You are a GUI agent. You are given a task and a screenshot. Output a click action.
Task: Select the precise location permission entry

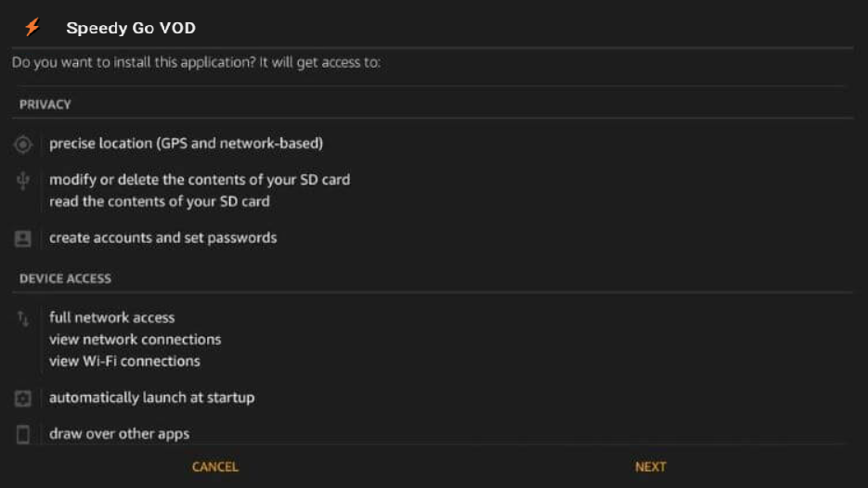coord(186,143)
